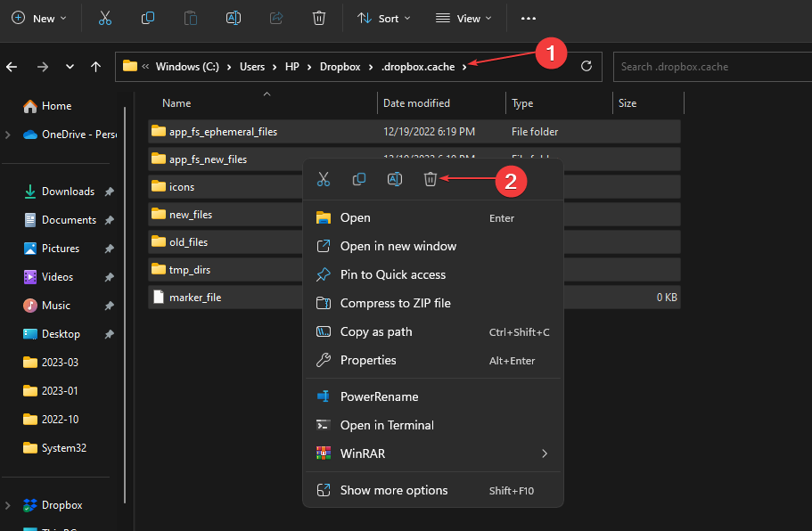This screenshot has width=812, height=531.
Task: Click the toolbar Delete trash icon
Action: point(318,18)
